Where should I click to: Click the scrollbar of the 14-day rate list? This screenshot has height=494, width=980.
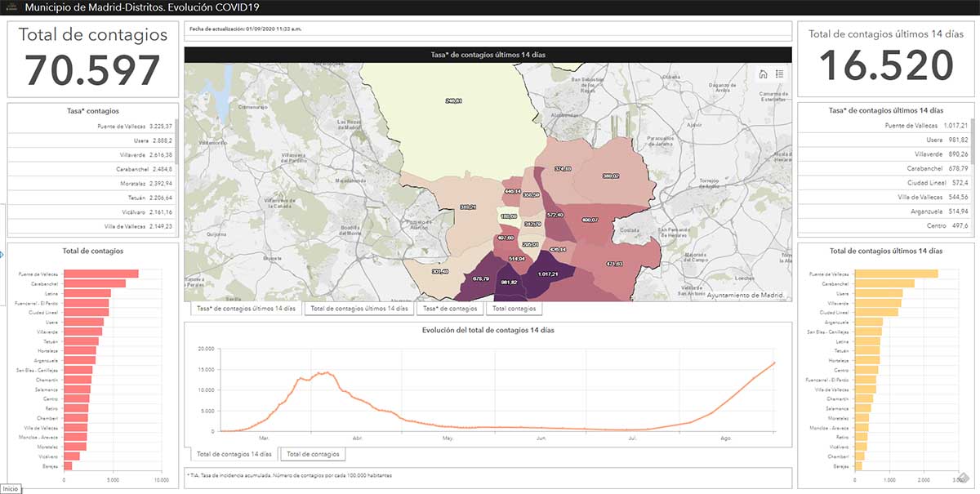click(x=971, y=139)
